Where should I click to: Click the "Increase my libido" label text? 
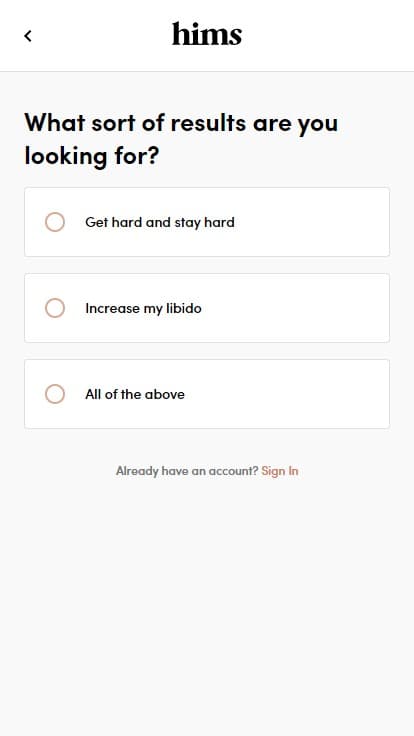tap(143, 308)
